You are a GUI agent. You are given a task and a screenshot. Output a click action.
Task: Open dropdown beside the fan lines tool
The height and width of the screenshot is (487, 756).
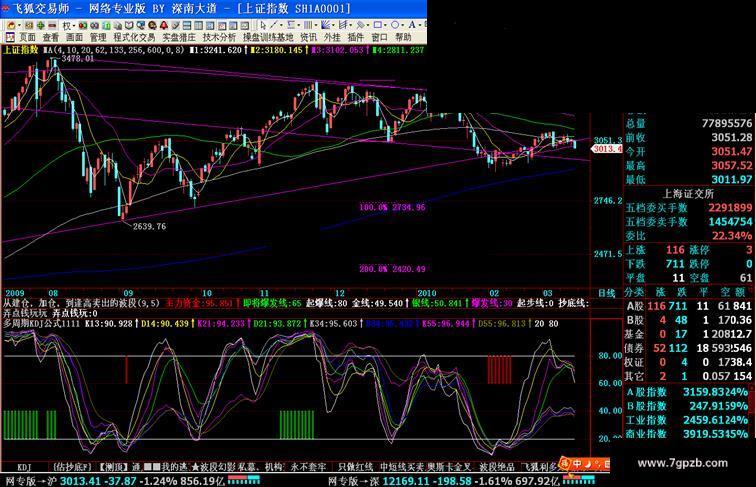tap(334, 25)
